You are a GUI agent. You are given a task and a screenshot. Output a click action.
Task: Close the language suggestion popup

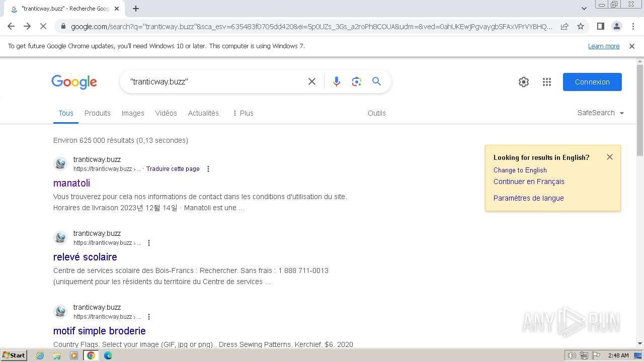click(610, 157)
